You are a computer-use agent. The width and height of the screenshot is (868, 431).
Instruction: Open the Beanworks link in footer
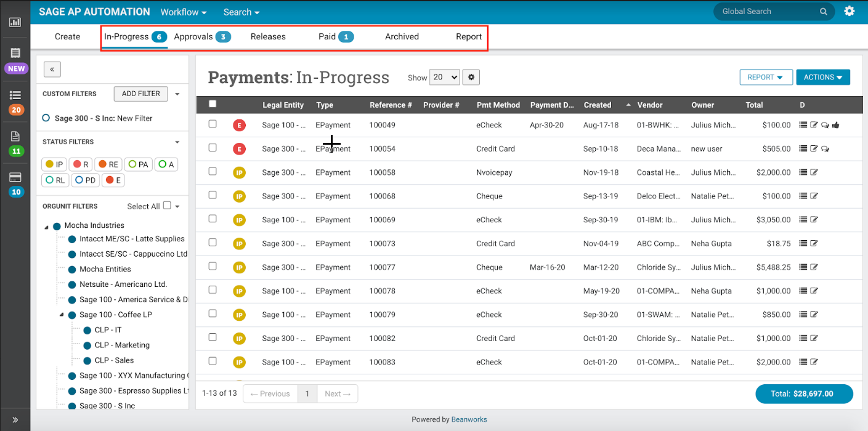tap(469, 420)
